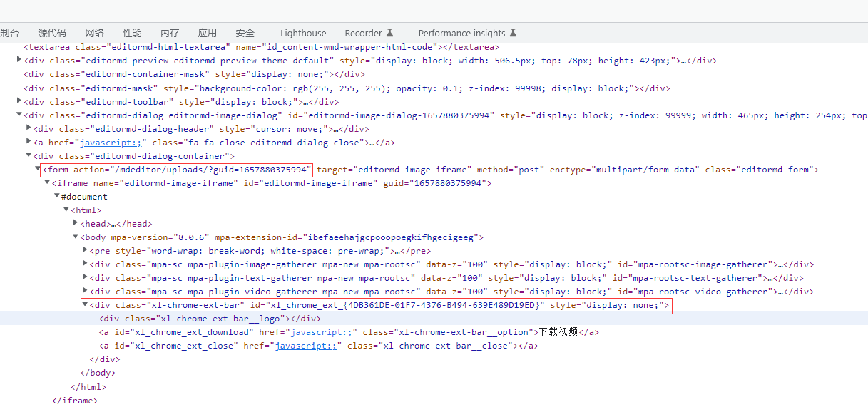Image resolution: width=868 pixels, height=407 pixels.
Task: Expand the editormd-preview div node
Action: point(19,61)
